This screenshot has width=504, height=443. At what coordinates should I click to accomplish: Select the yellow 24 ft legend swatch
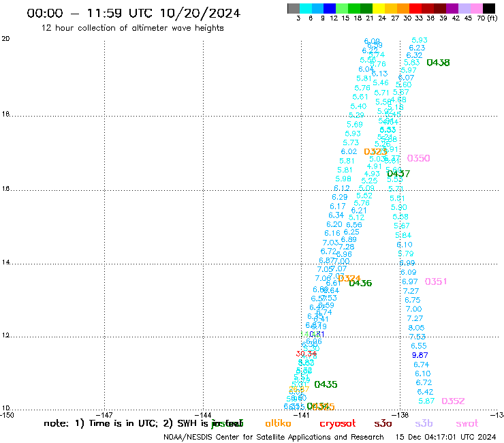(379, 8)
